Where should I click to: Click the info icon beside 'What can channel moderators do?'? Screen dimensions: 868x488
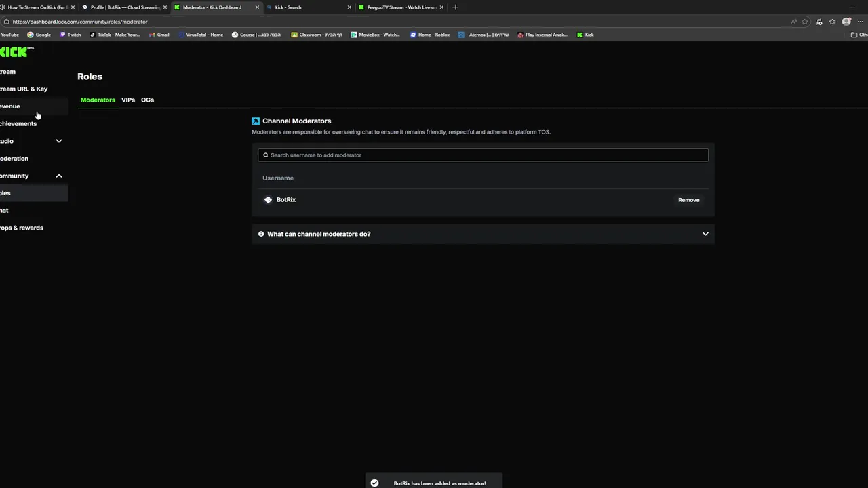coord(261,234)
